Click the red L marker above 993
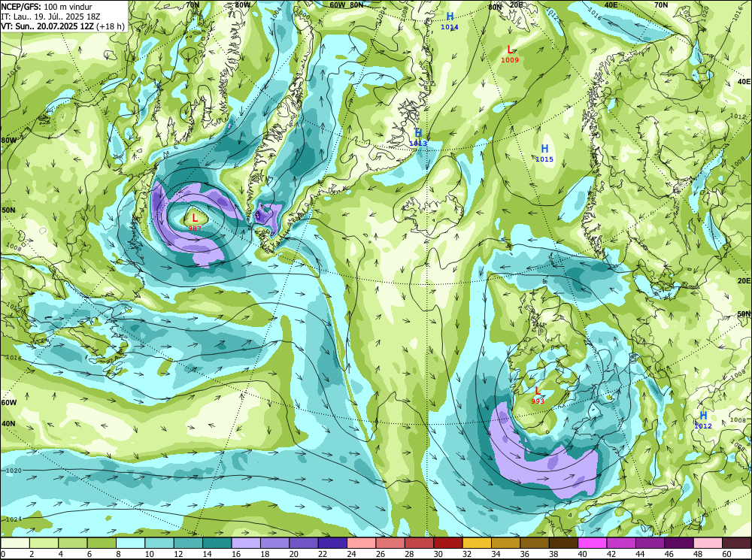 [537, 391]
